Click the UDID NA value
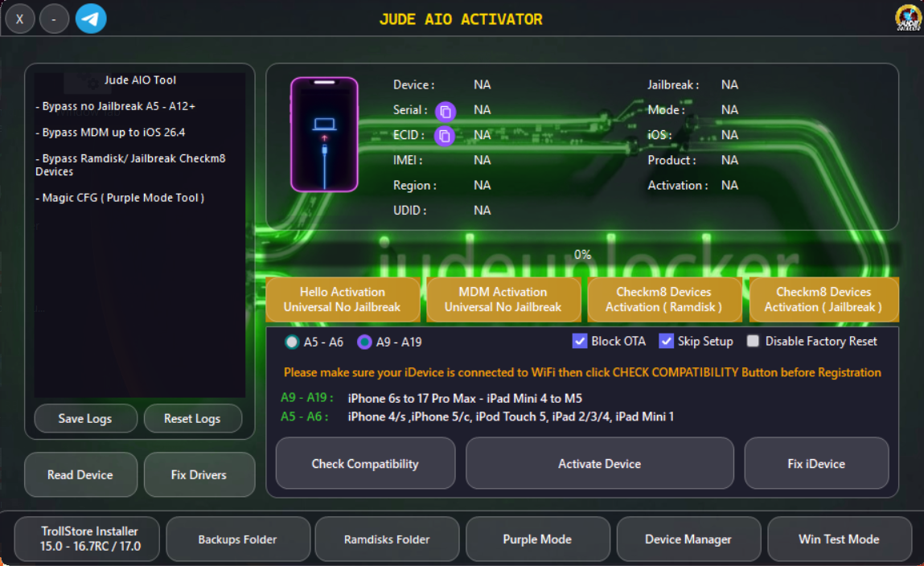This screenshot has height=566, width=924. [x=482, y=211]
